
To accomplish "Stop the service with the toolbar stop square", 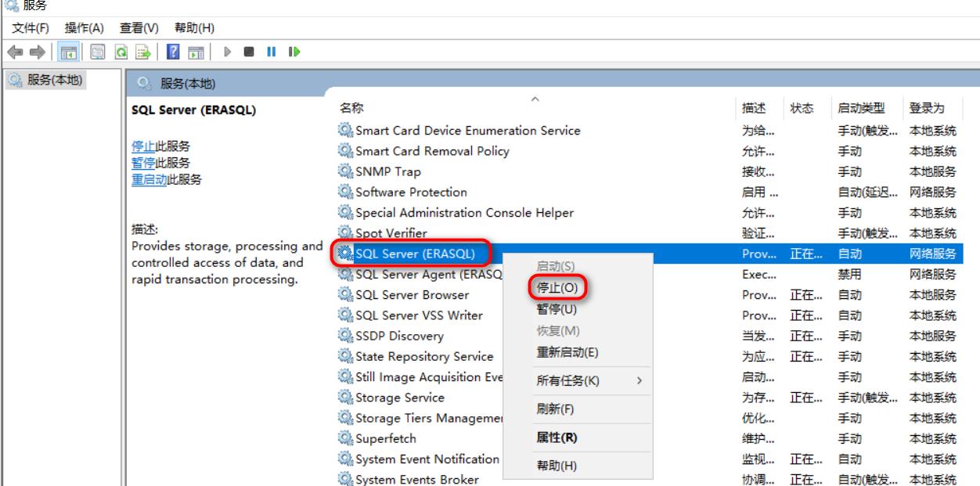I will (x=247, y=52).
